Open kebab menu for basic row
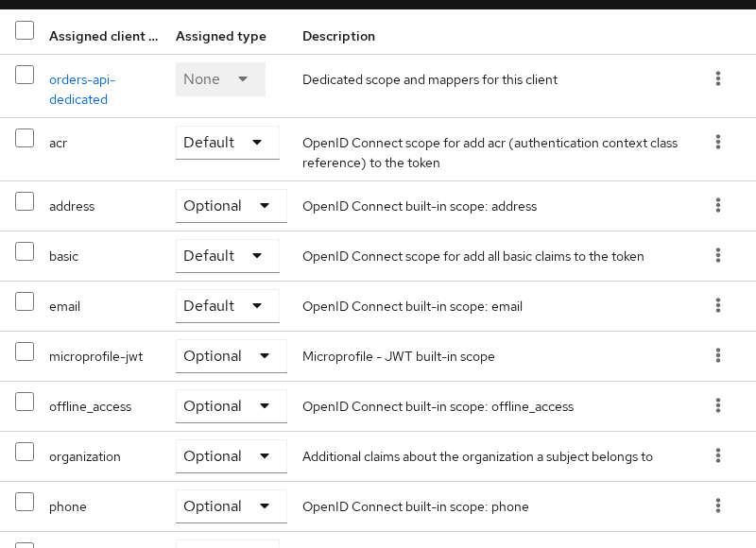Screen dimensions: 756x548 pos(718,255)
